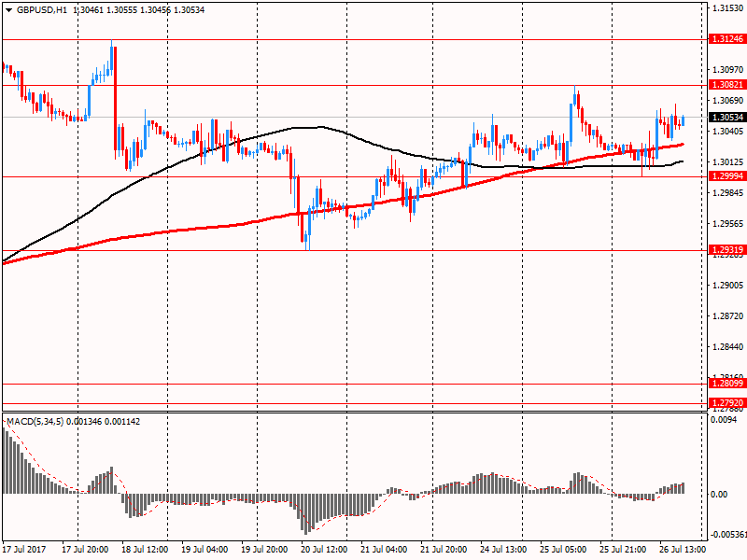
Task: Click the 19 Jul 20:00 time label
Action: (264, 550)
